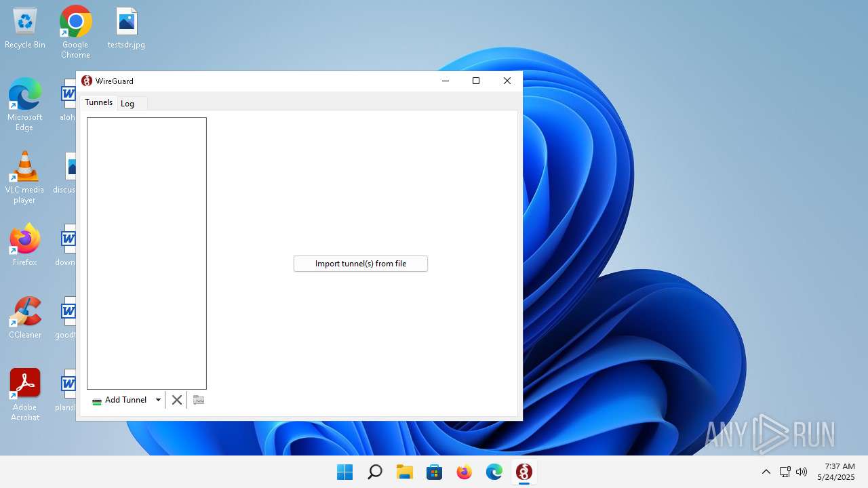
Task: Select the Adobe Acrobat desktop shortcut
Action: tap(25, 394)
